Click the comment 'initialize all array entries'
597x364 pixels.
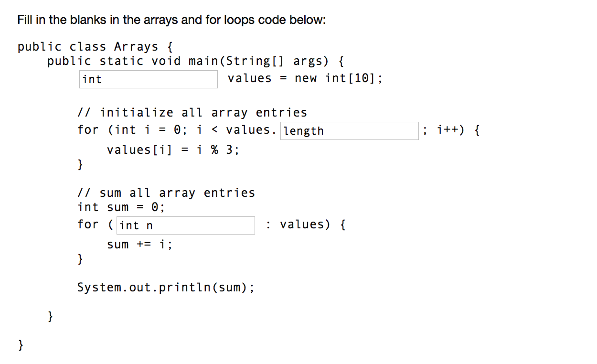coord(192,112)
